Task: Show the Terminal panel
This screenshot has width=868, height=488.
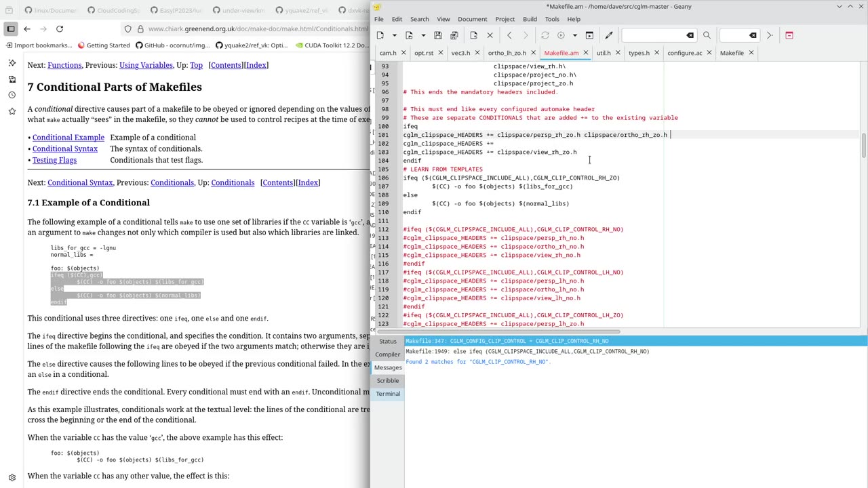Action: (x=388, y=394)
